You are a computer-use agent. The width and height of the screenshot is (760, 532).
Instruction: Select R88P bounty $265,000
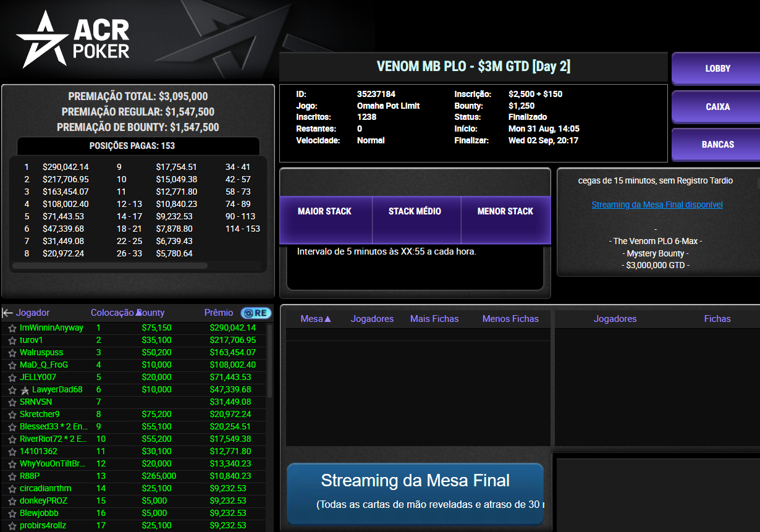tap(159, 476)
